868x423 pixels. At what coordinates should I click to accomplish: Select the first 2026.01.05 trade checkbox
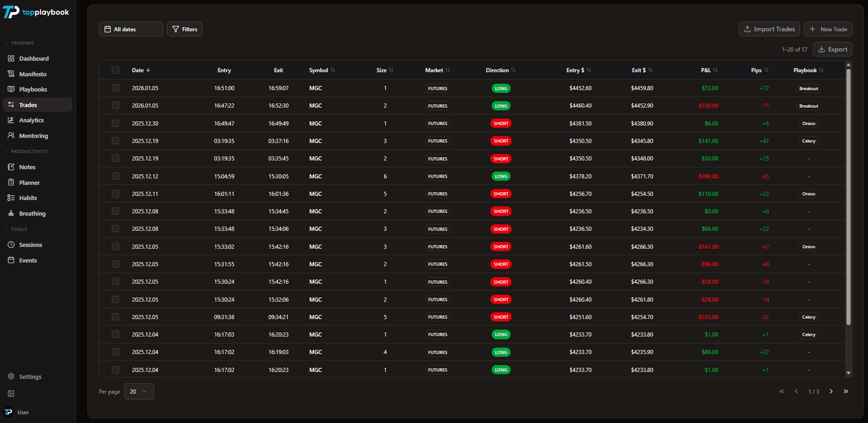tap(115, 88)
